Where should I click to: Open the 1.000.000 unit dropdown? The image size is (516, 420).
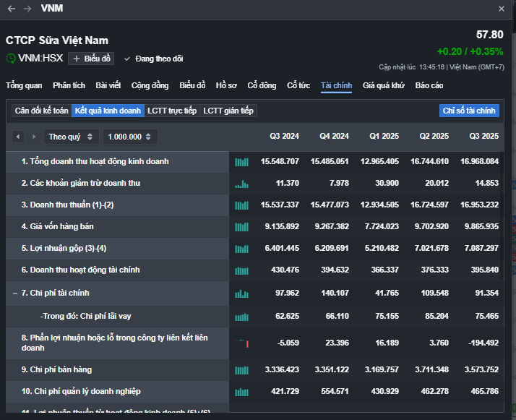coord(130,137)
